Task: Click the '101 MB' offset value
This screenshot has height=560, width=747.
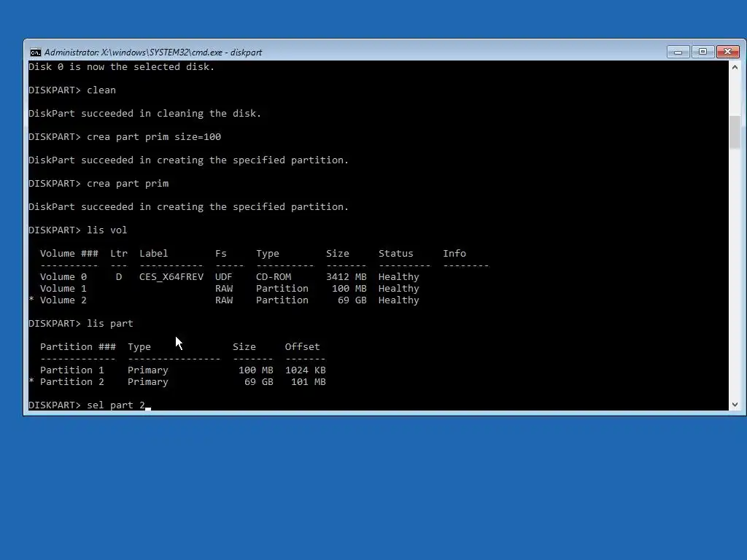Action: pyautogui.click(x=309, y=382)
